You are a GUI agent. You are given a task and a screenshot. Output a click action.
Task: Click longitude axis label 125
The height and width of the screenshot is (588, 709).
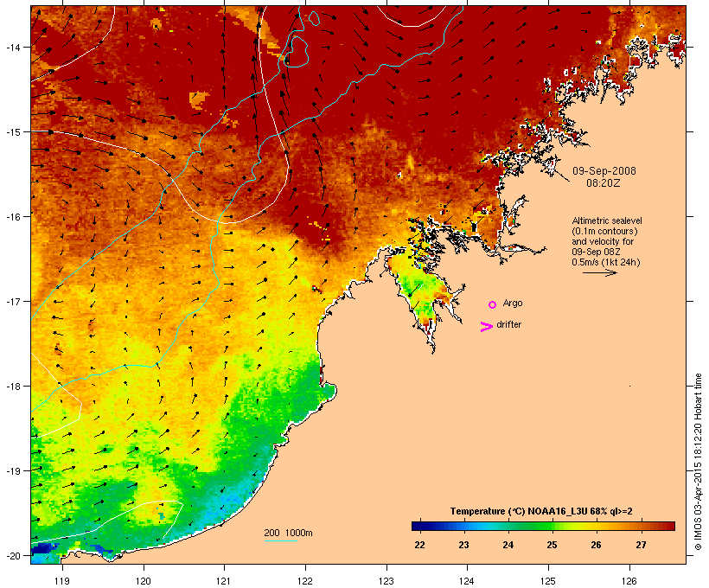[x=548, y=581]
